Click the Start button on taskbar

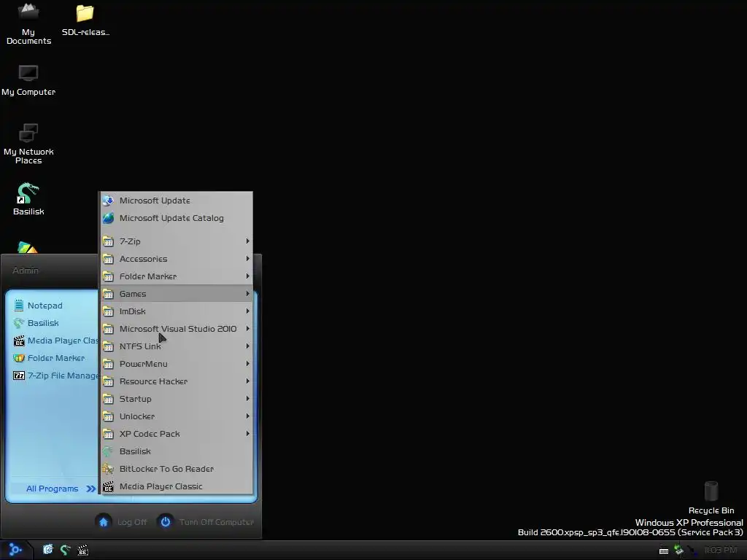click(15, 550)
